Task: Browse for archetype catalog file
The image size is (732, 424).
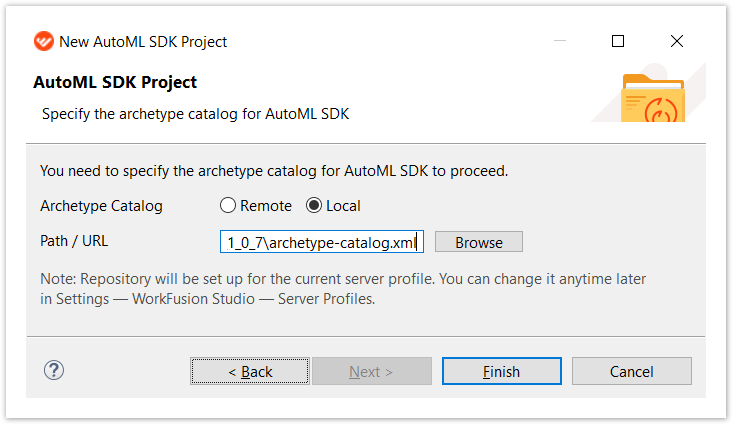Action: pos(479,242)
